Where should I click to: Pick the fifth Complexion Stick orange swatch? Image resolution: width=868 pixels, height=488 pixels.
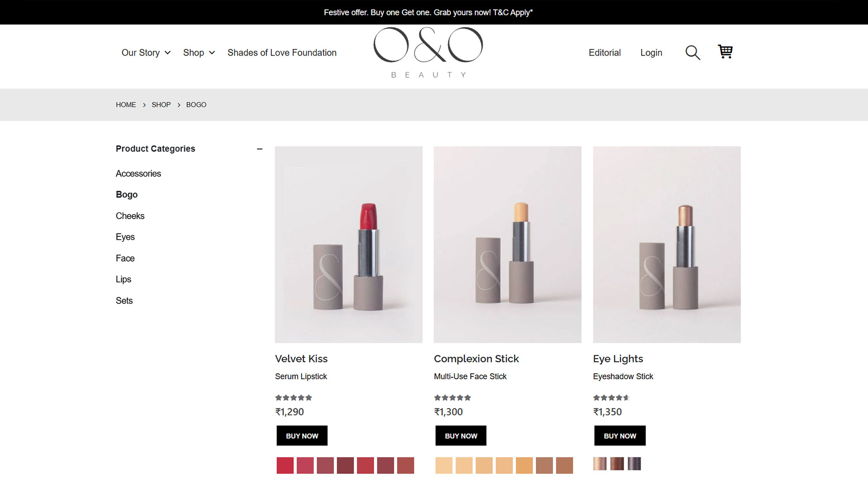(x=524, y=465)
